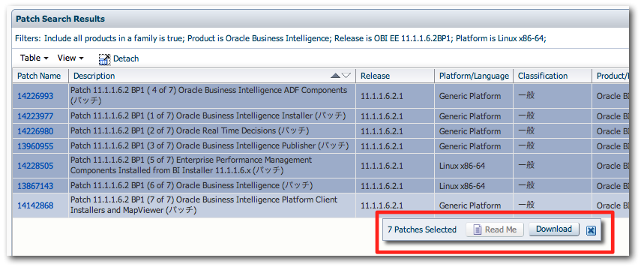Select the Oracle Real Time Decisions row
The image size is (644, 270).
click(x=320, y=131)
